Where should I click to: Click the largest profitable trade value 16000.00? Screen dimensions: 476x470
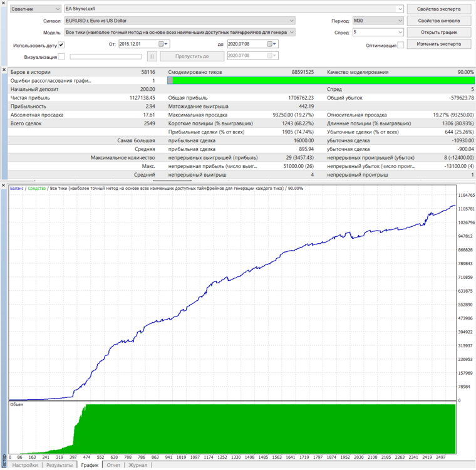(x=304, y=140)
